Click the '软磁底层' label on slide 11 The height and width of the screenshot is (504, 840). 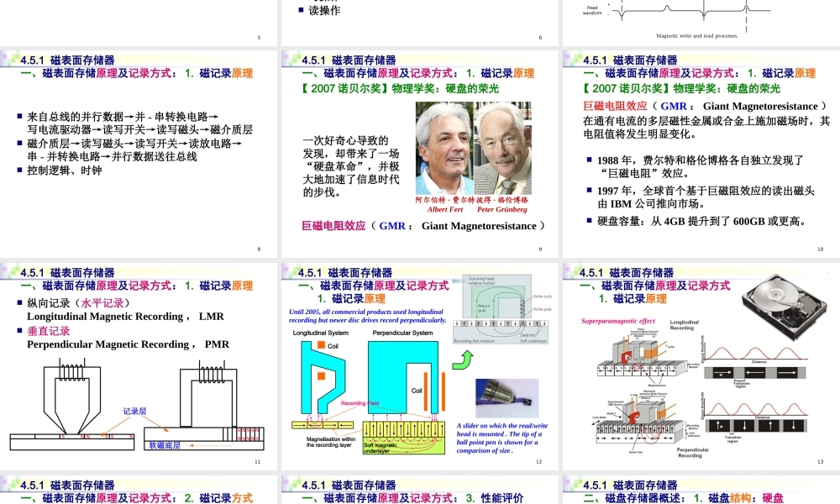pyautogui.click(x=165, y=445)
